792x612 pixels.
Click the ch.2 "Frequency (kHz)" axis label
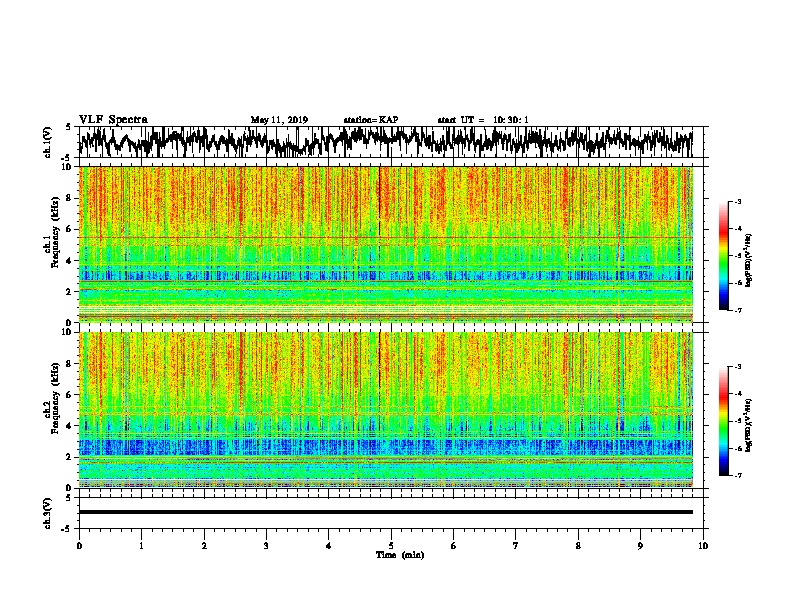pos(55,398)
